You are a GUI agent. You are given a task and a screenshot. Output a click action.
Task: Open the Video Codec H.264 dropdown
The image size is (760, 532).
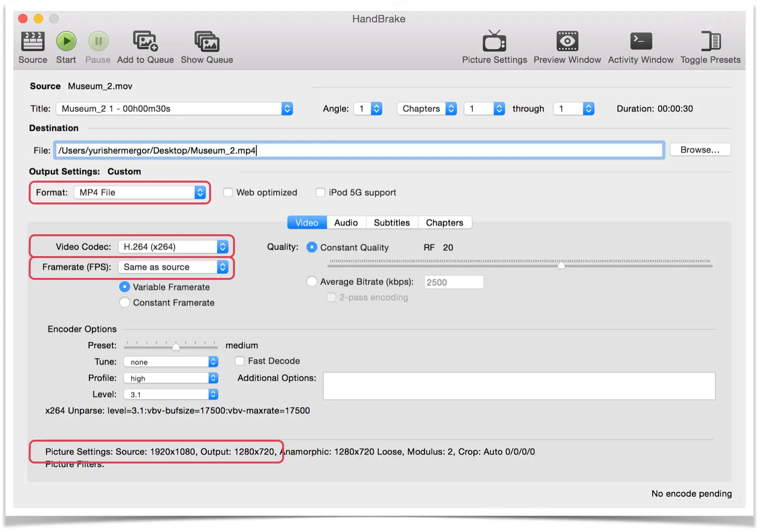coord(173,247)
